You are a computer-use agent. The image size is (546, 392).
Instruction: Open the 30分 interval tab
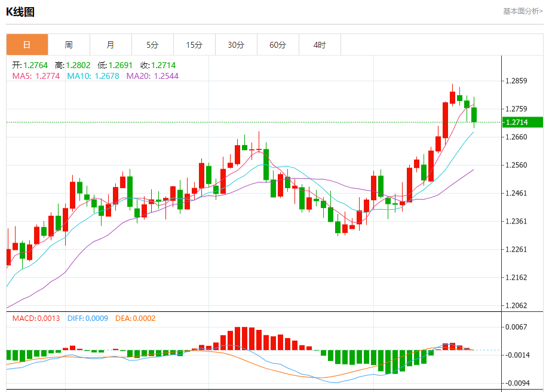tap(236, 45)
